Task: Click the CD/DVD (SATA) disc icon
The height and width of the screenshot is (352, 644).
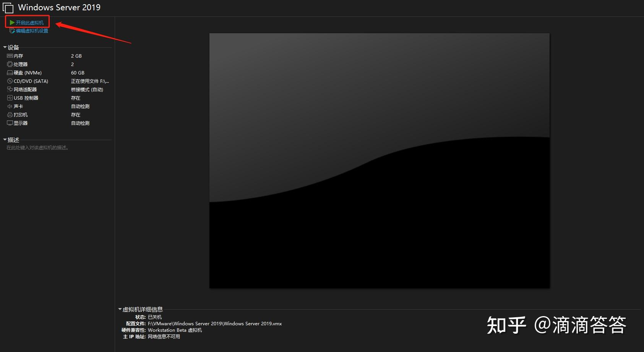Action: [x=10, y=81]
